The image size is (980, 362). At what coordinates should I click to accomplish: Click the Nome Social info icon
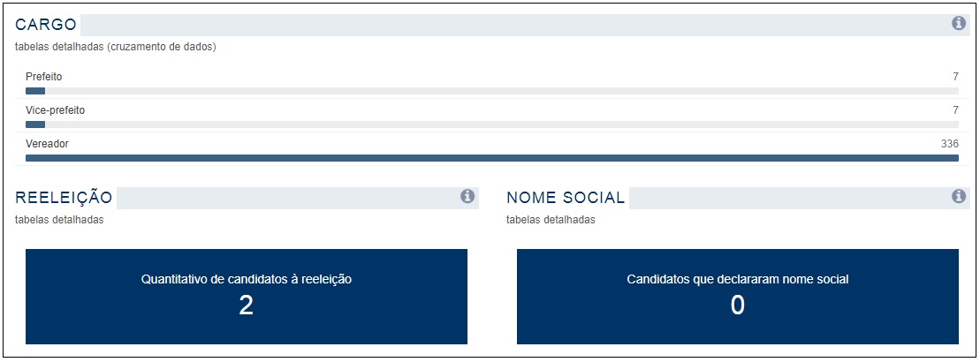pyautogui.click(x=958, y=197)
